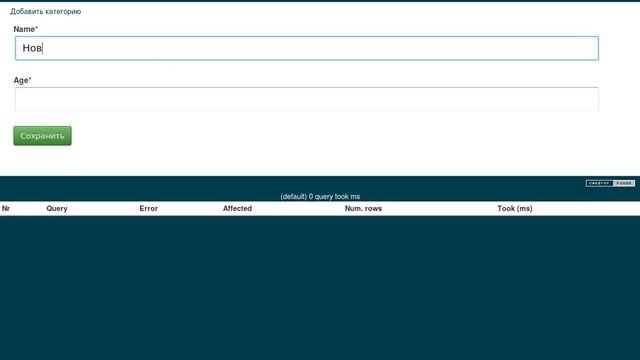Click the Nr column header
This screenshot has height=360, width=640.
6,209
